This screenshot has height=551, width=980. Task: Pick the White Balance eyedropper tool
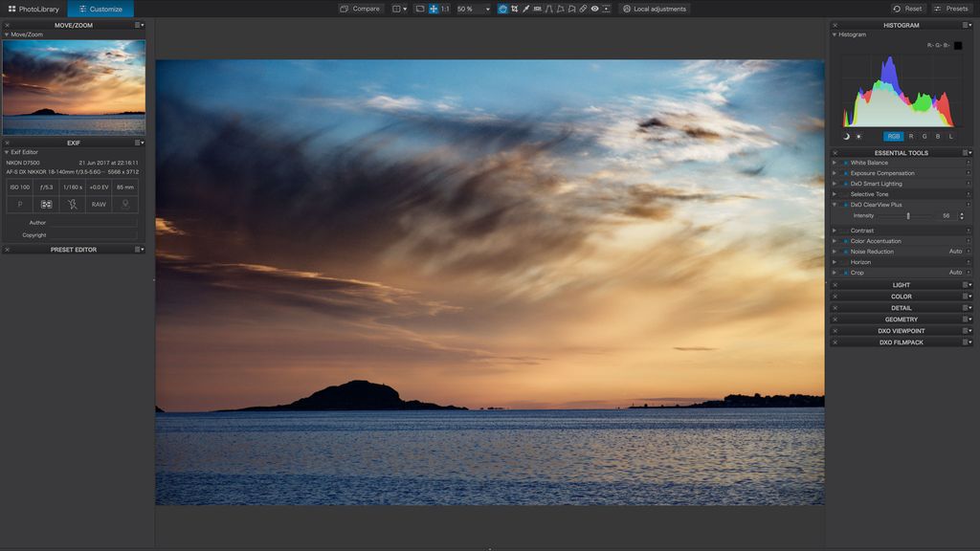pyautogui.click(x=527, y=9)
